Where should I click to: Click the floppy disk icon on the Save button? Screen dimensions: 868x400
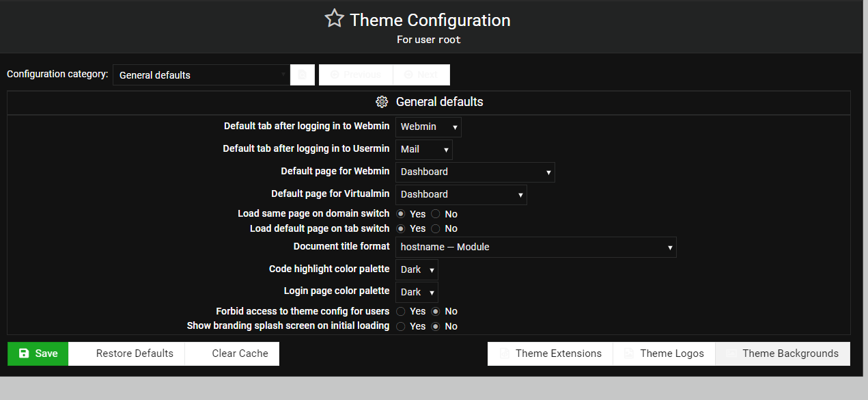(23, 354)
